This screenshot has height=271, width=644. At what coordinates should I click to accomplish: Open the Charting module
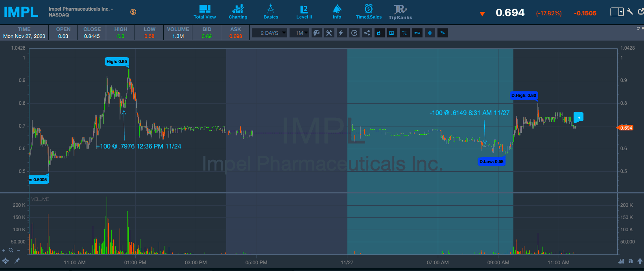238,12
